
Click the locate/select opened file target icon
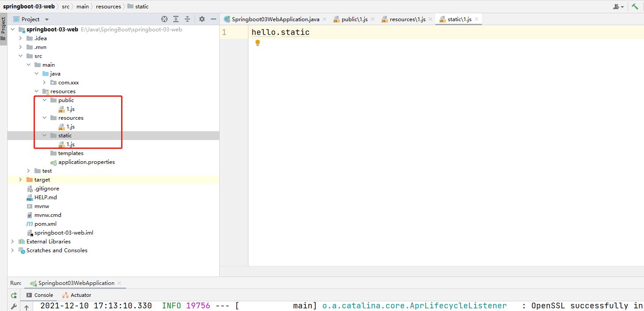[164, 19]
